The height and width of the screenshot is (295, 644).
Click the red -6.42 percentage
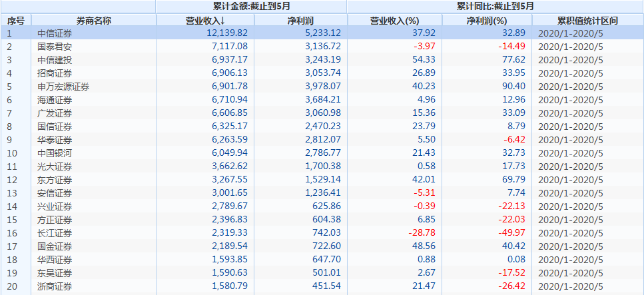click(515, 140)
